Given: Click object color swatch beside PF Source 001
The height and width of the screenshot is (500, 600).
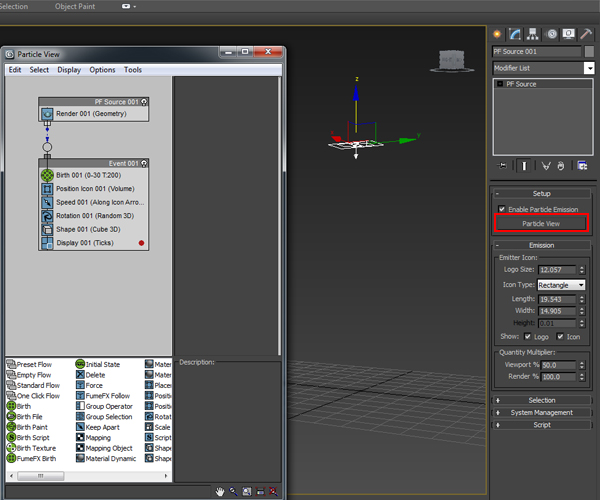Looking at the screenshot, I should click(x=589, y=51).
